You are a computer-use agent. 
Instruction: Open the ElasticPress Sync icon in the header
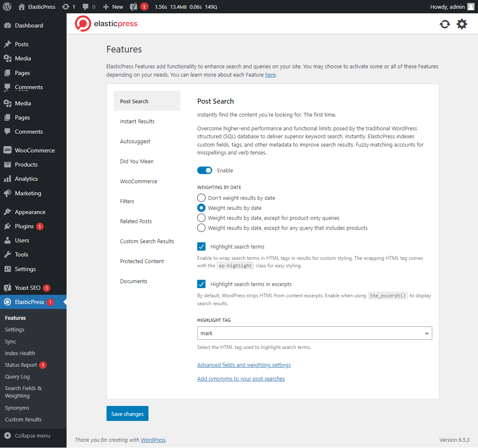[445, 24]
